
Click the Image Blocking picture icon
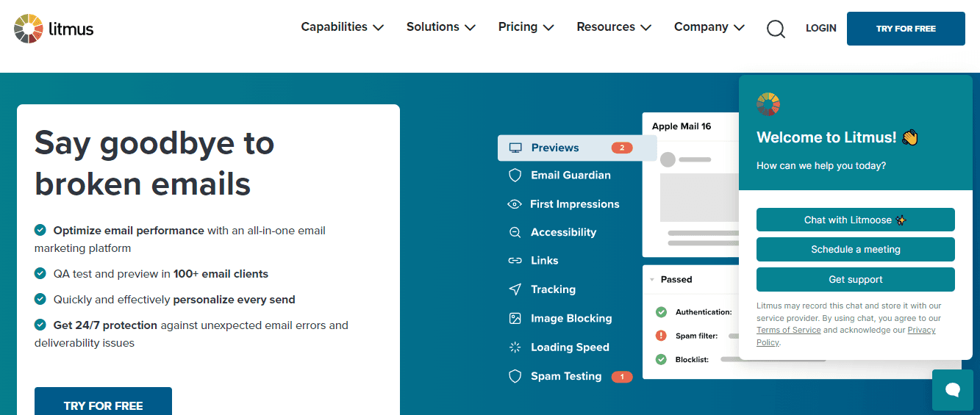click(x=515, y=318)
